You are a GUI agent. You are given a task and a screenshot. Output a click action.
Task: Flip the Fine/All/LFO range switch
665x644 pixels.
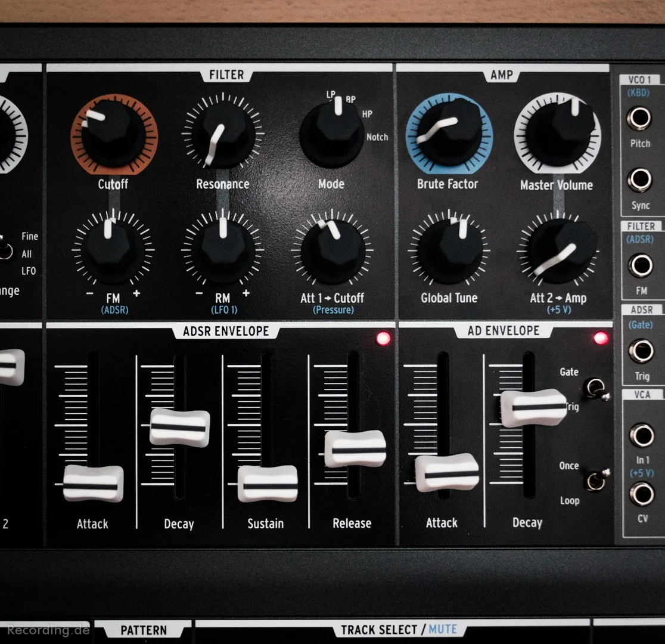click(5, 249)
